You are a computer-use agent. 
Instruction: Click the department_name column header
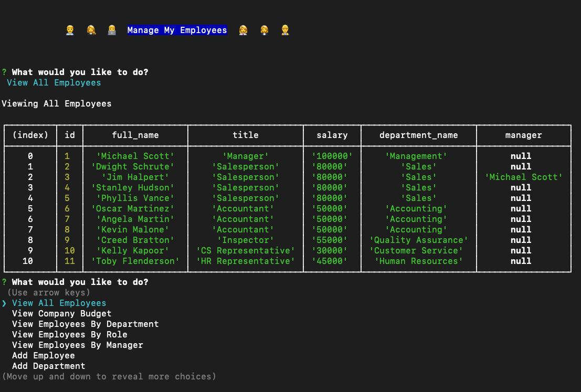point(419,135)
